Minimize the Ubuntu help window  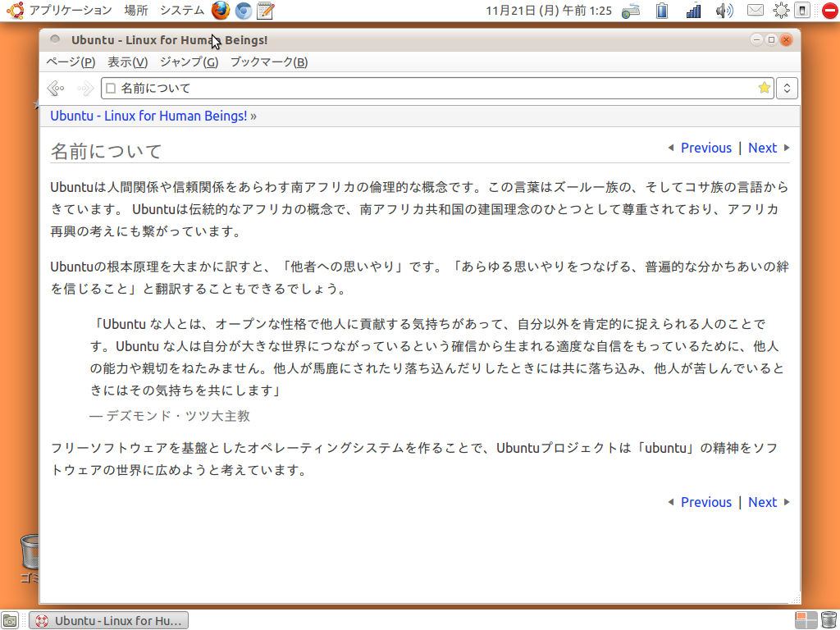756,39
